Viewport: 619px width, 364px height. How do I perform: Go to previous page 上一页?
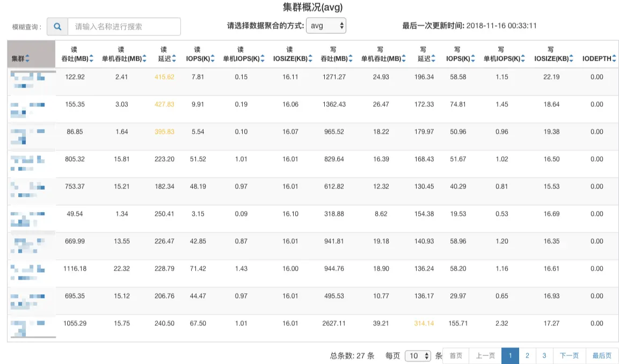[x=485, y=356]
